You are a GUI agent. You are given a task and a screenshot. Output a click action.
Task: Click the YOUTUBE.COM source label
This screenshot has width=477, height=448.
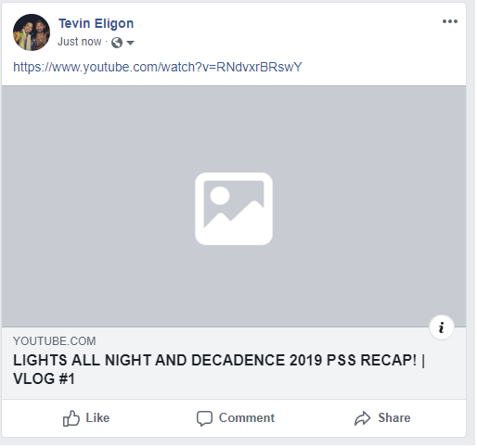tap(55, 341)
